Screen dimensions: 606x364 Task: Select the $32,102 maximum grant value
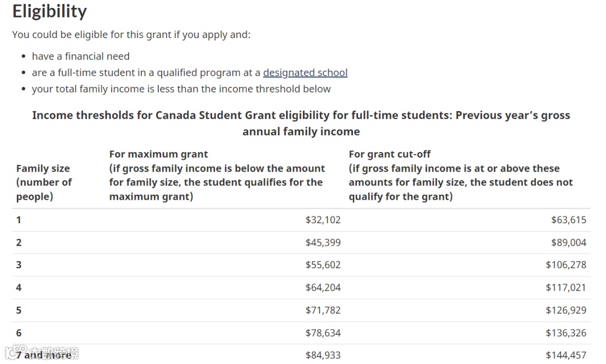(x=323, y=220)
